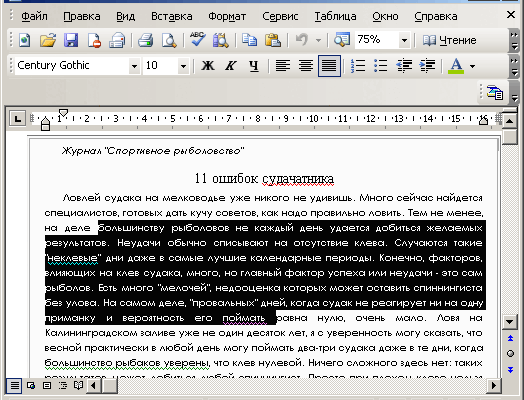
Task: Open the font color dropdown arrow
Action: tap(472, 66)
